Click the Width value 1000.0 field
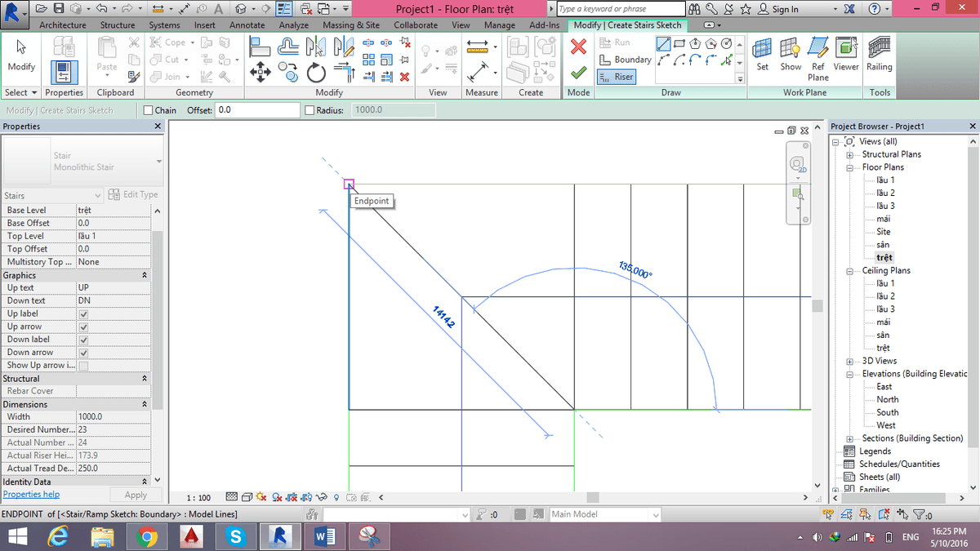The image size is (980, 551). [x=114, y=417]
